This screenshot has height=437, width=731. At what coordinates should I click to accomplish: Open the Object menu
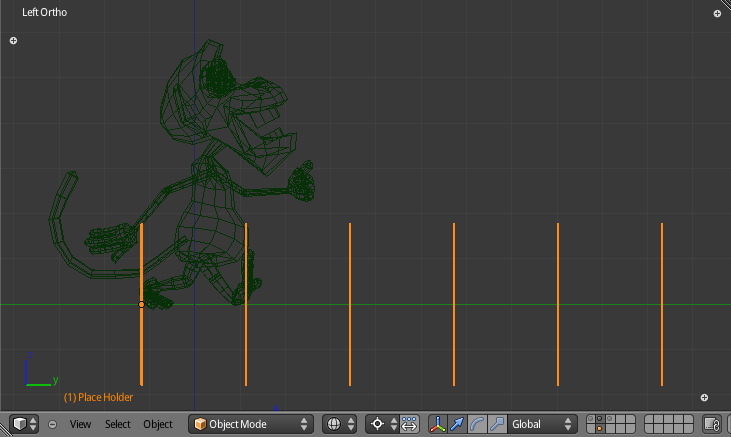point(158,424)
